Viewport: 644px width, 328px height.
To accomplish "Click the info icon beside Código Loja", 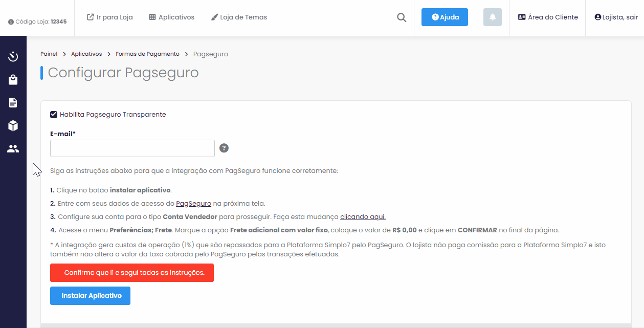I will 11,22.
